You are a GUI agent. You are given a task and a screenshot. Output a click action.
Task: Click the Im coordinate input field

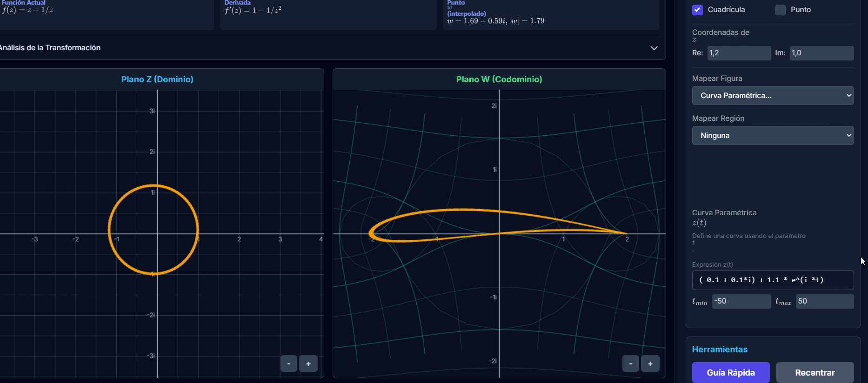tap(821, 53)
